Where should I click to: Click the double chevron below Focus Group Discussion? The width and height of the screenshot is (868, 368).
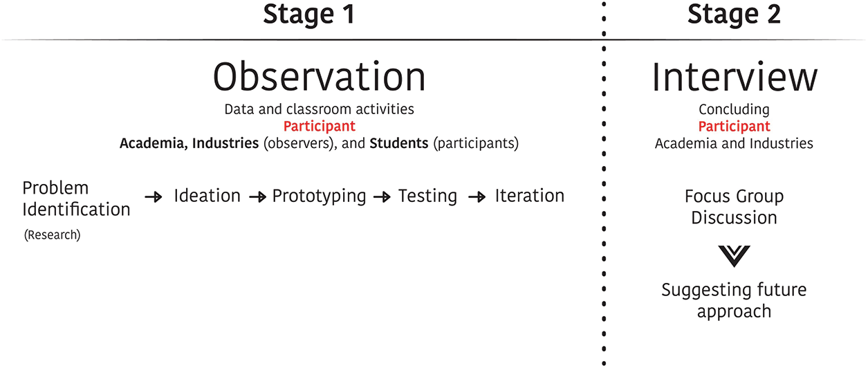pyautogui.click(x=734, y=256)
